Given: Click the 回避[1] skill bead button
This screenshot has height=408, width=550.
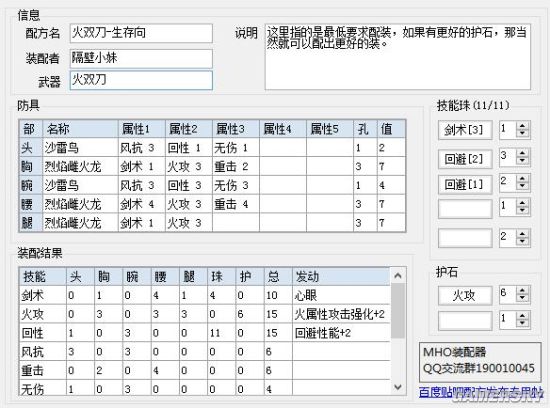Looking at the screenshot, I should click(x=465, y=184).
